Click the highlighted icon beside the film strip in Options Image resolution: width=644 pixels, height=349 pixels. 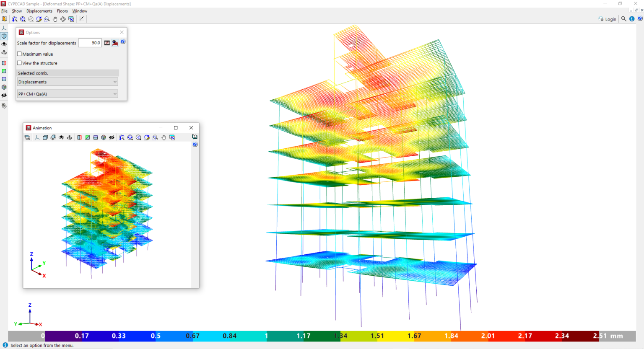[115, 43]
